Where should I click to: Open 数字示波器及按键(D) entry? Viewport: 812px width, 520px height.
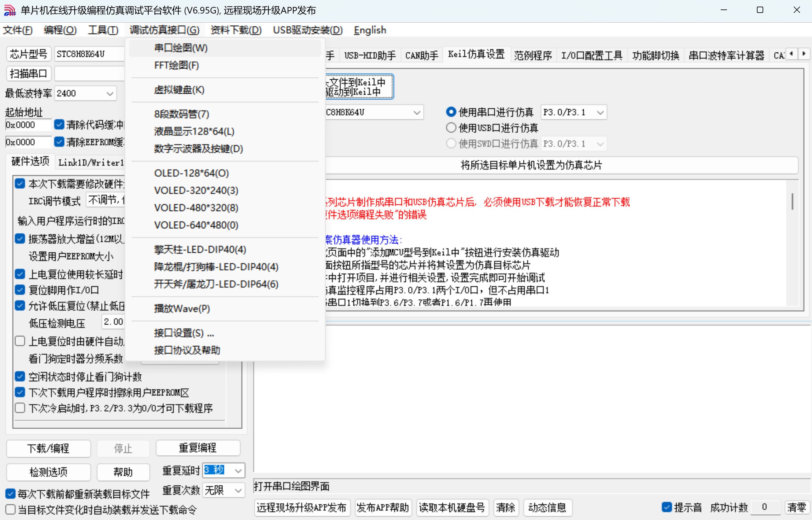click(225, 149)
